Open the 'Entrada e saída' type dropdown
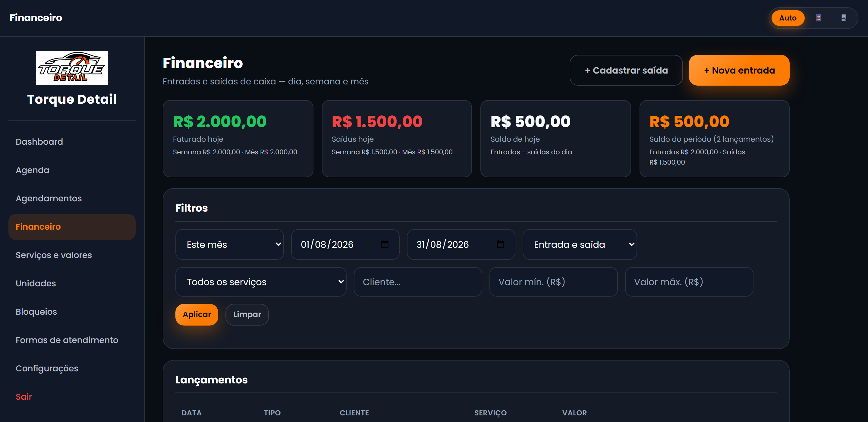 coord(580,244)
